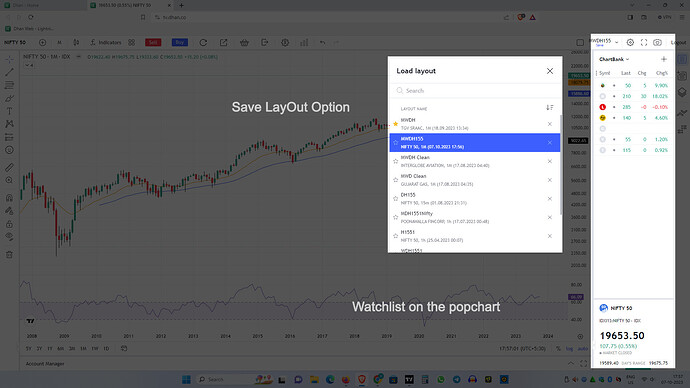Favorite the MWD Clean layout star
The width and height of the screenshot is (690, 388).
click(x=395, y=180)
